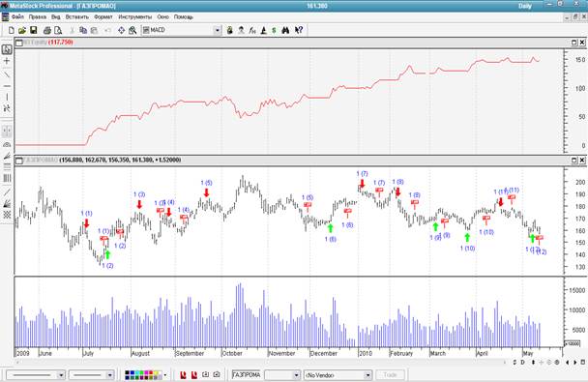Click the New chart icon
Screen dimensions: 588x382
12,30
